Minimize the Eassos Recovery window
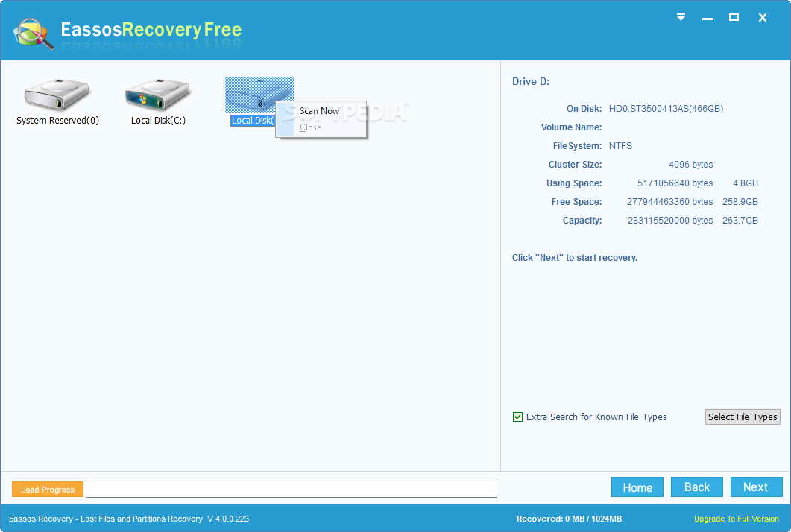Screen dimensions: 791x532 [x=708, y=18]
